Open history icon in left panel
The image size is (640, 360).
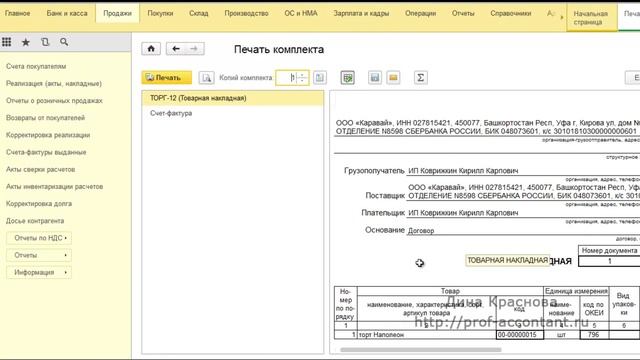(x=45, y=42)
